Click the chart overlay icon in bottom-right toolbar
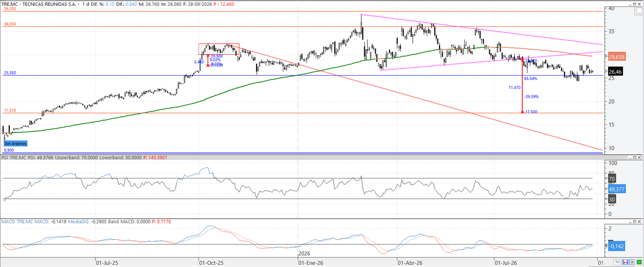Screen dimensions: 644x267 (x=617, y=262)
